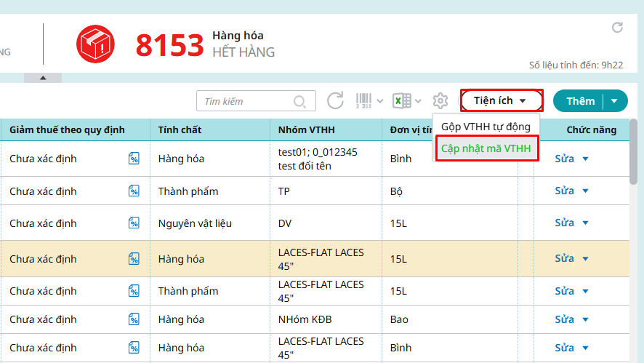This screenshot has height=363, width=644.
Task: Click the magnifier icon in the search box
Action: click(299, 102)
